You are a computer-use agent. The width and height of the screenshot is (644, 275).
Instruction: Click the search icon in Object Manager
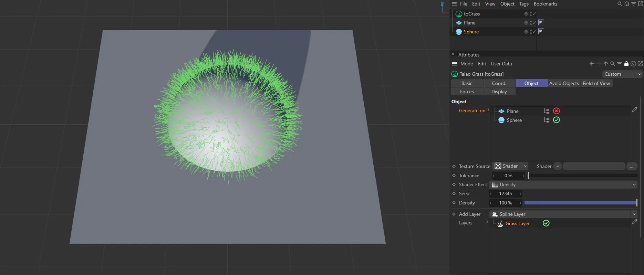(620, 4)
